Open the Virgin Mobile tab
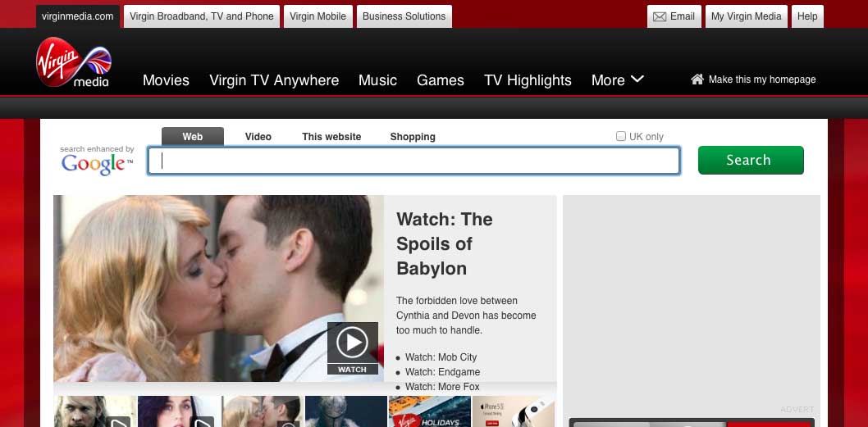 click(318, 16)
